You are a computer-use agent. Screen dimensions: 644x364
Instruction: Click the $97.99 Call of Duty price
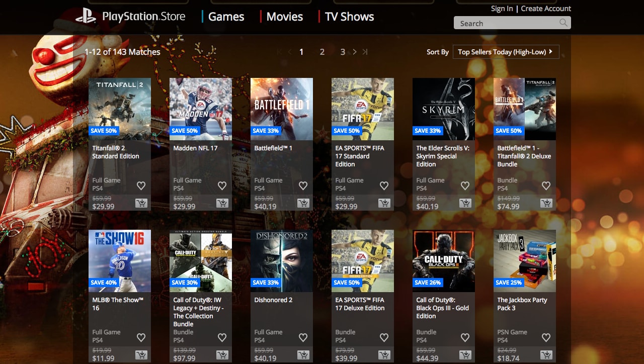coord(184,358)
